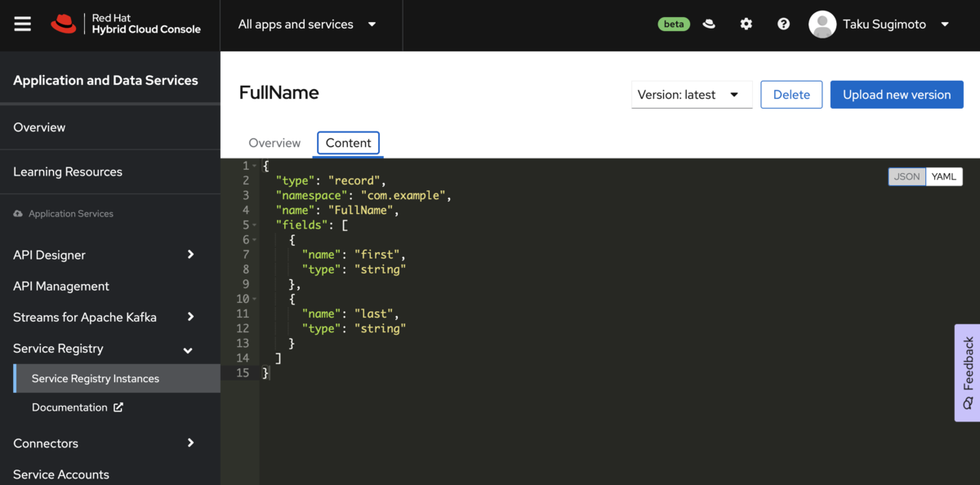Select the Content tab
The image size is (980, 485).
point(349,143)
